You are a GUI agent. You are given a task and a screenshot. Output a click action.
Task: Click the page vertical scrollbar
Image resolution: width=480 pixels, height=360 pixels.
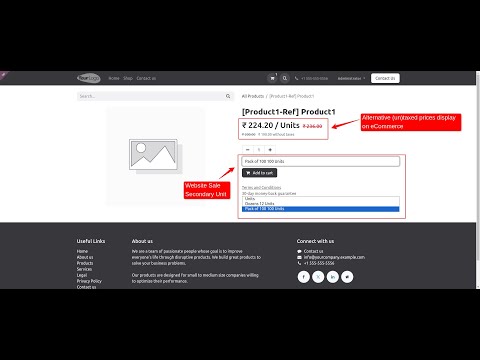pyautogui.click(x=478, y=167)
